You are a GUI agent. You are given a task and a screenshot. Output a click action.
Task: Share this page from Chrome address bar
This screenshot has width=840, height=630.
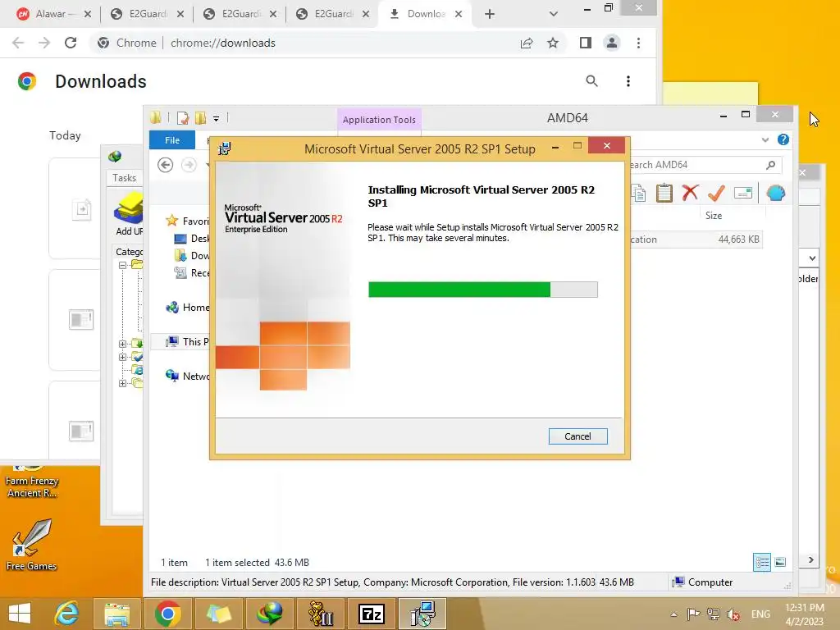coord(527,43)
